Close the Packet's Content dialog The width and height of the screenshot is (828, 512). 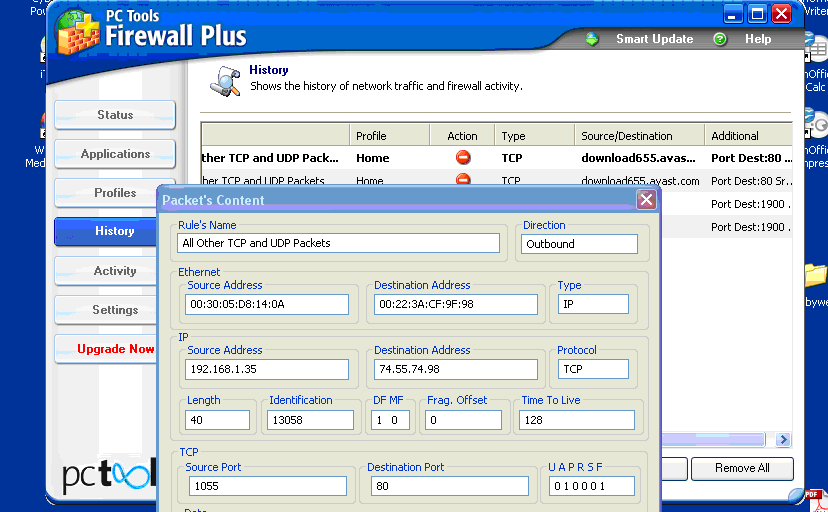(646, 200)
